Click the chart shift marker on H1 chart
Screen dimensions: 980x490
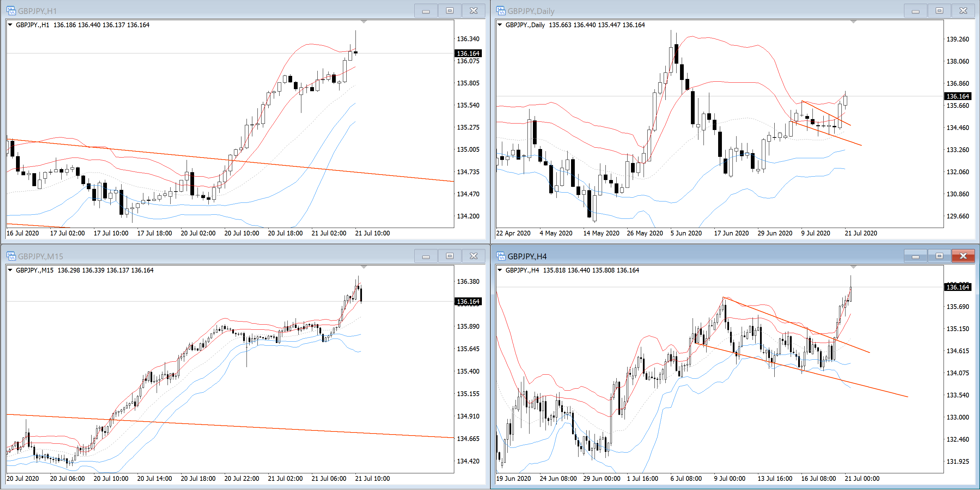point(364,22)
